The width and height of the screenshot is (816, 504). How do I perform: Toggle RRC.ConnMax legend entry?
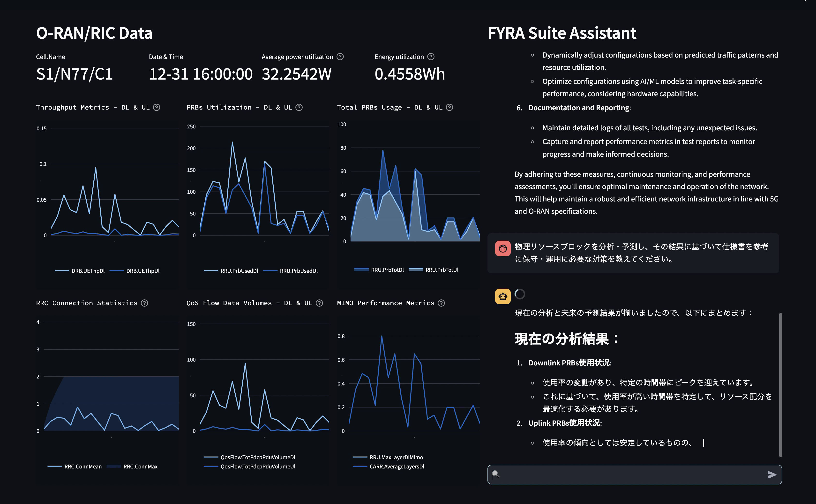click(140, 467)
